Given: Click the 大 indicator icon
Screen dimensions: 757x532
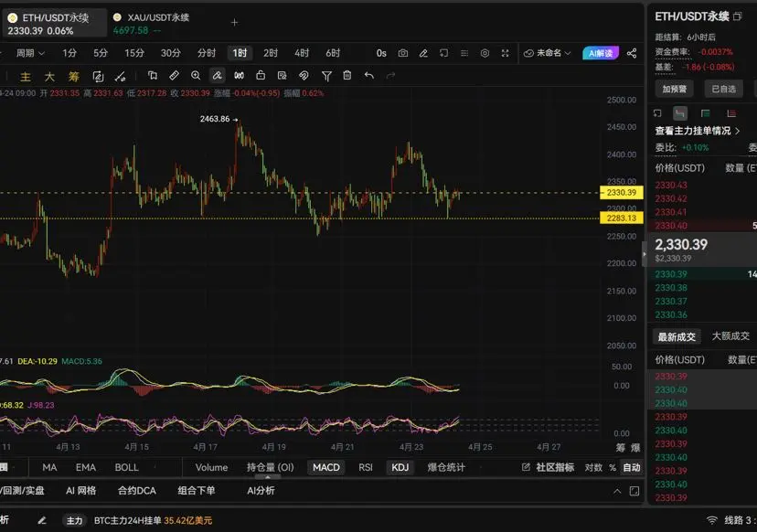Looking at the screenshot, I should (49, 76).
